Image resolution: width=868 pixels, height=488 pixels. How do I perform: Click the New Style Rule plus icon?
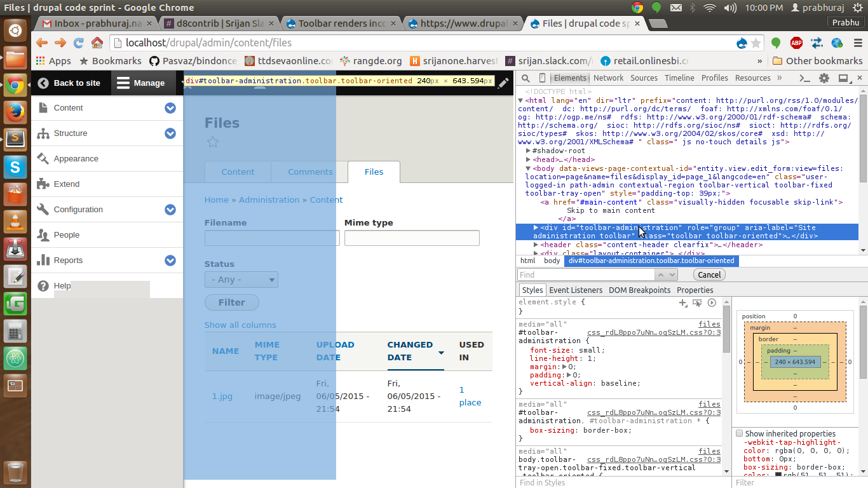coord(683,303)
